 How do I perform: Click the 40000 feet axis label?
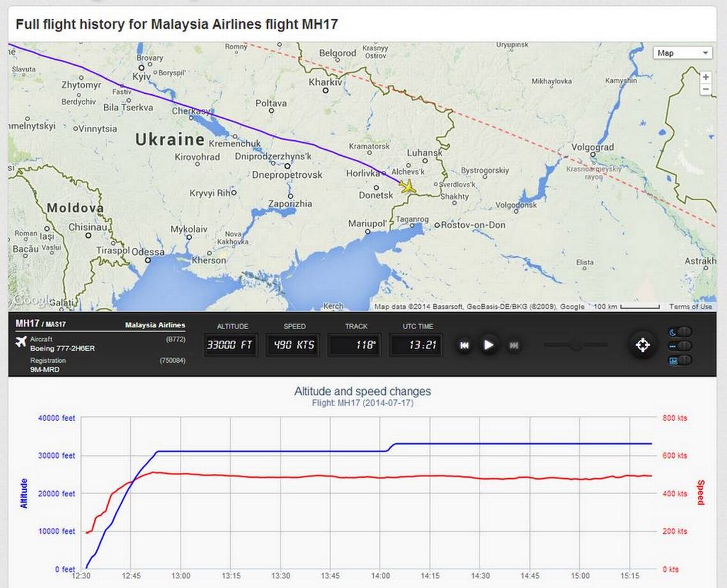click(57, 418)
